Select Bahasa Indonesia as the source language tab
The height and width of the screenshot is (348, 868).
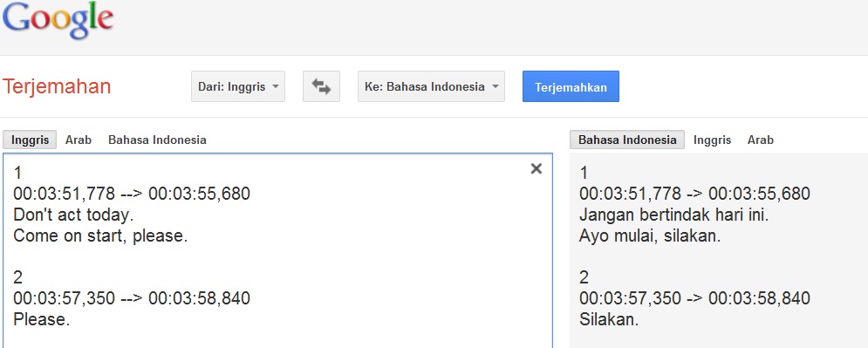coord(157,140)
